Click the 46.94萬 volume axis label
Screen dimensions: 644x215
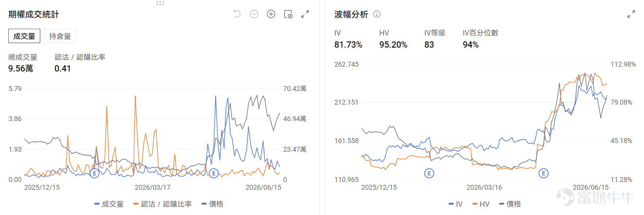coord(294,119)
